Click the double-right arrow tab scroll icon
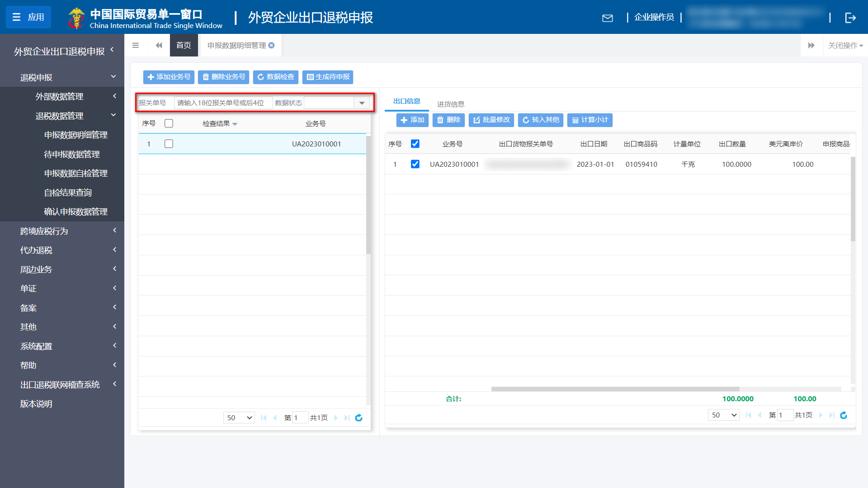Image resolution: width=868 pixels, height=488 pixels. click(811, 45)
